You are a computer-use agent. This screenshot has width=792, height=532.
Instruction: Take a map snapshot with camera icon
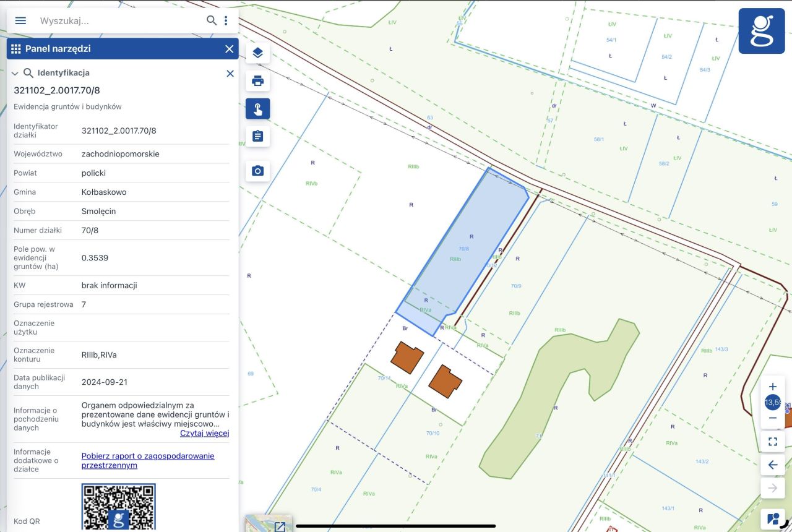point(258,171)
